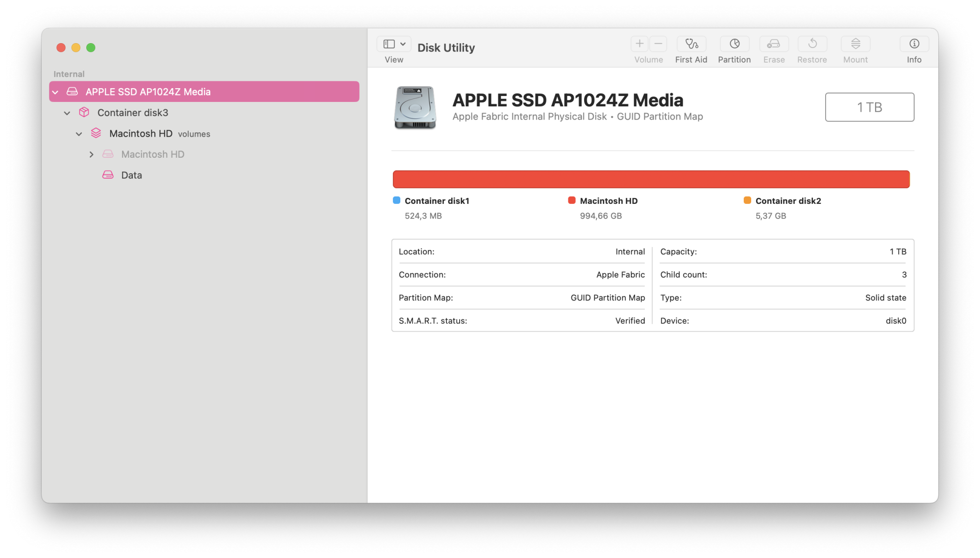Viewport: 980px width, 558px height.
Task: Click the Restore arrow icon
Action: pos(812,44)
